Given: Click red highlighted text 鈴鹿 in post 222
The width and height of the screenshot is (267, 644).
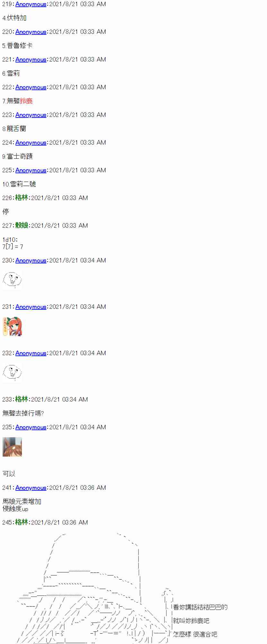Looking at the screenshot, I should (26, 101).
